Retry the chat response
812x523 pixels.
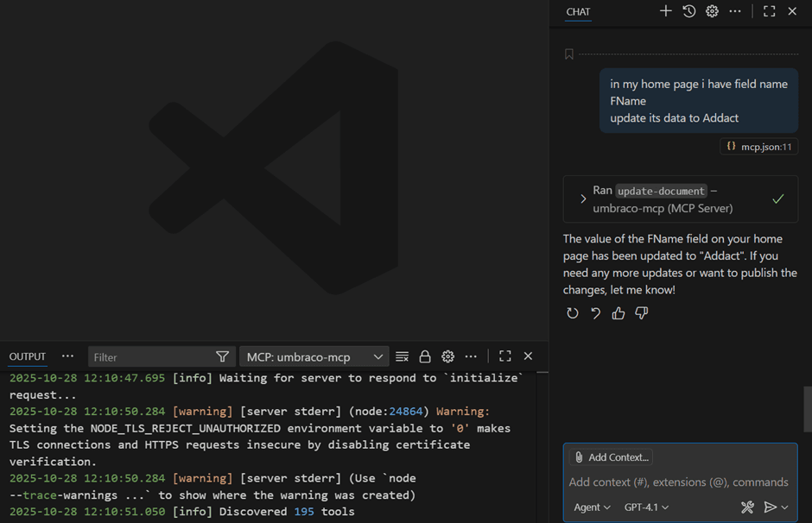[572, 313]
